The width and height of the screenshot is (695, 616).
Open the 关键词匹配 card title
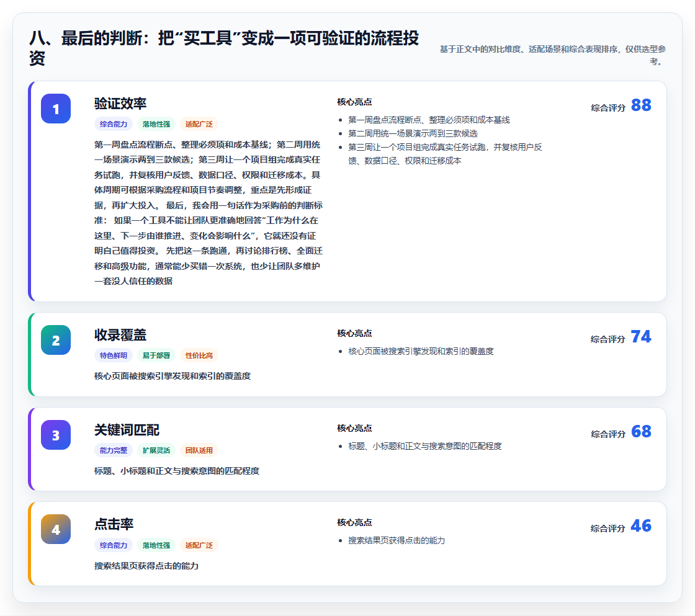[127, 429]
